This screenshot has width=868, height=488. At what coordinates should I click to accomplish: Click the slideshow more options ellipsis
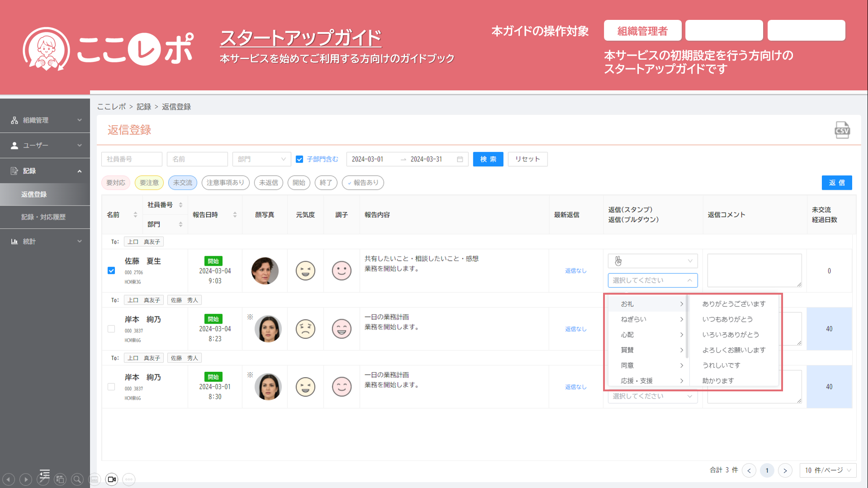129,479
